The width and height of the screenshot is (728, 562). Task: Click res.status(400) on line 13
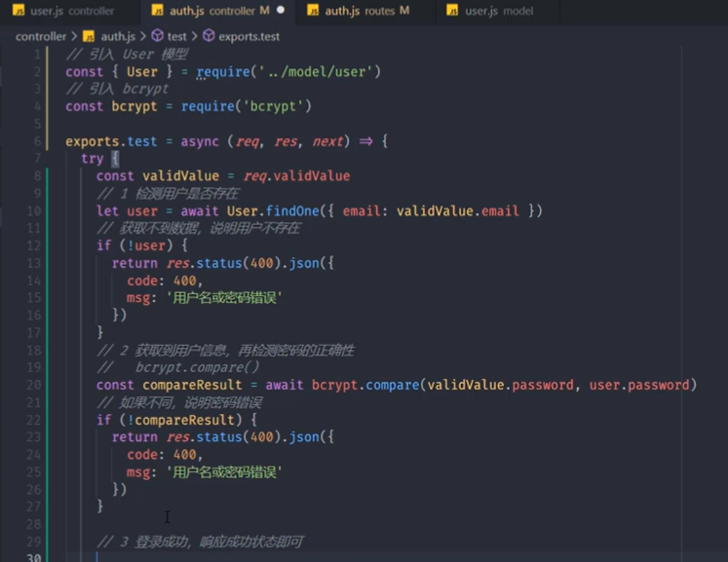224,263
